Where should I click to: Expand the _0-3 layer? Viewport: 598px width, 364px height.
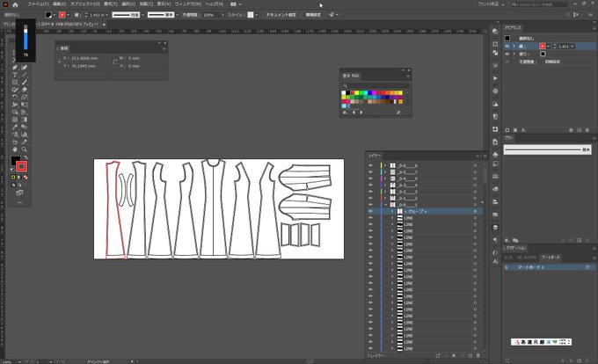tap(385, 185)
